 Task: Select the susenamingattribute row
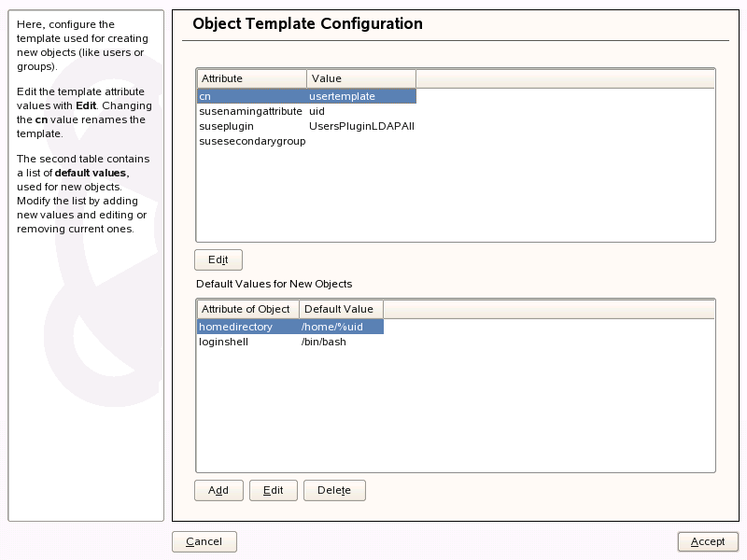[x=307, y=111]
